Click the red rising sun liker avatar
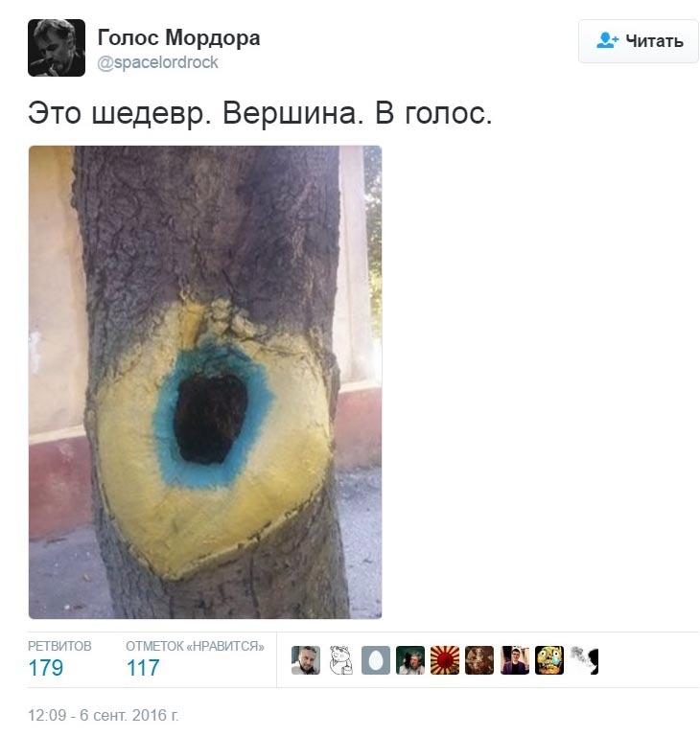This screenshot has height=736, width=700. tap(445, 660)
